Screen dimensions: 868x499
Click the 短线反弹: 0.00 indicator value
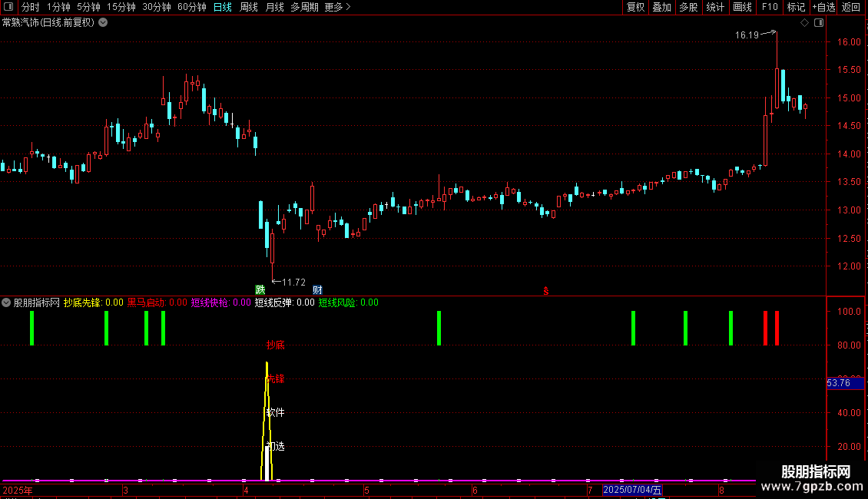click(284, 302)
